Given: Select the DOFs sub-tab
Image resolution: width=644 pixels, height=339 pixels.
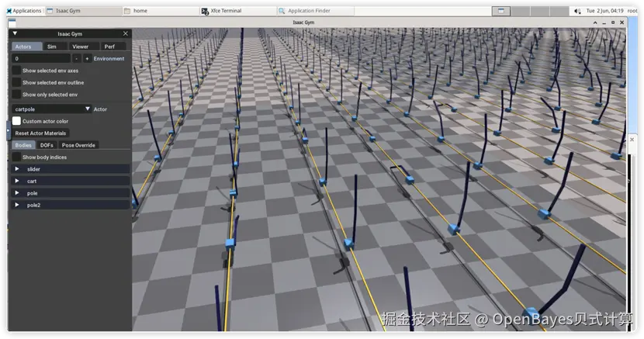Looking at the screenshot, I should point(47,145).
